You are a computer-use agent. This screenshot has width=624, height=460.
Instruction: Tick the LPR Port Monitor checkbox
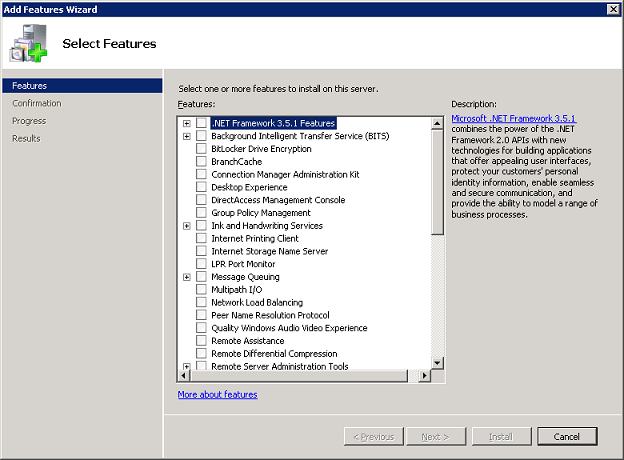(x=201, y=264)
